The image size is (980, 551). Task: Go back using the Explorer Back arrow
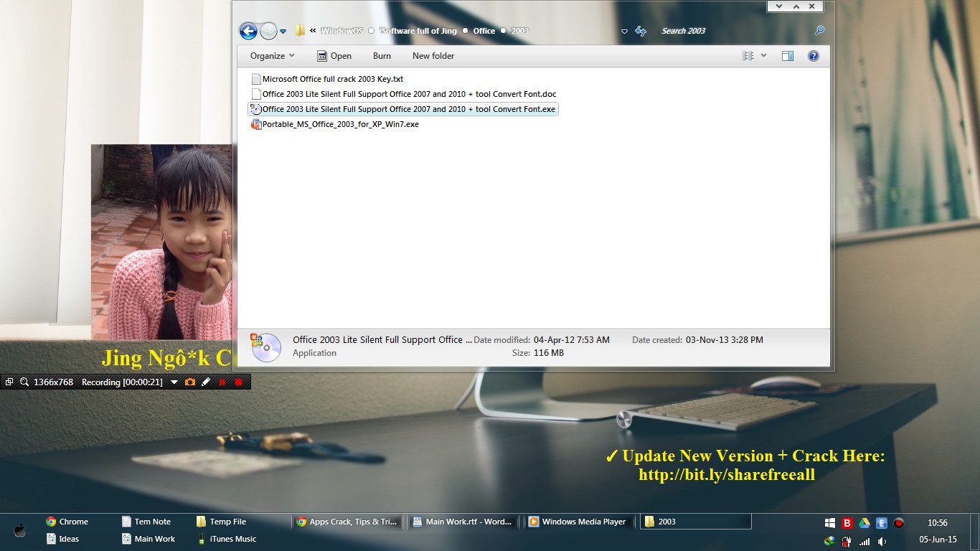(x=248, y=31)
